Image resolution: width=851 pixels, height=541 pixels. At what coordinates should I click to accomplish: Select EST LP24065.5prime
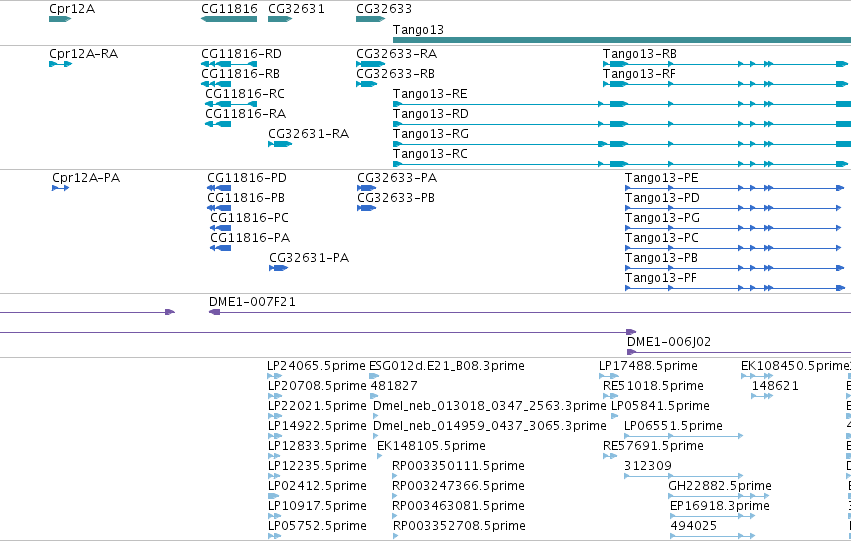point(316,366)
